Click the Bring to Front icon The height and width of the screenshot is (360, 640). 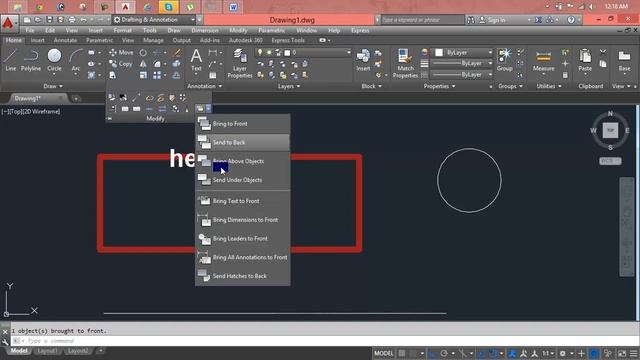204,124
